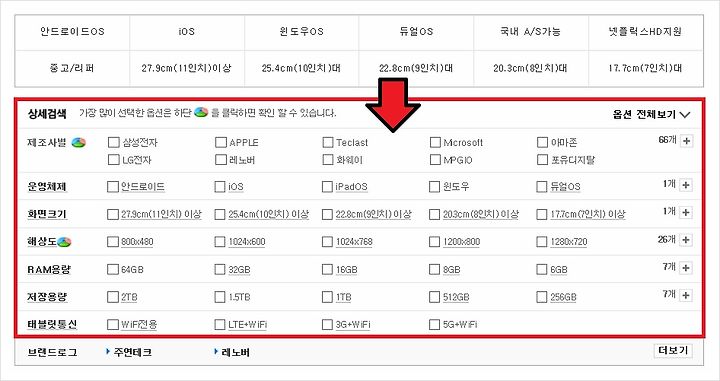Enable the 안드로이드 OS checkbox
This screenshot has width=720, height=381.
(112, 187)
